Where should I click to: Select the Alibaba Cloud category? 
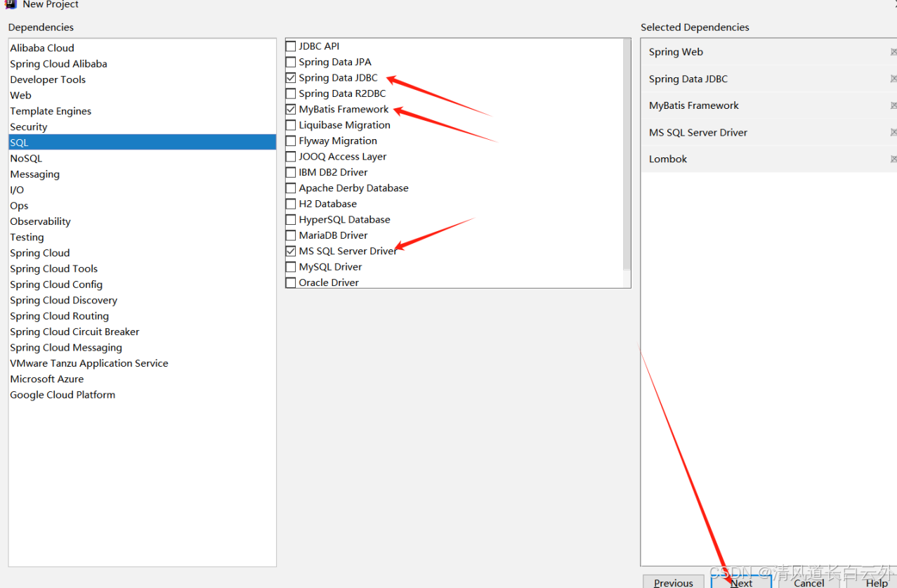143,48
